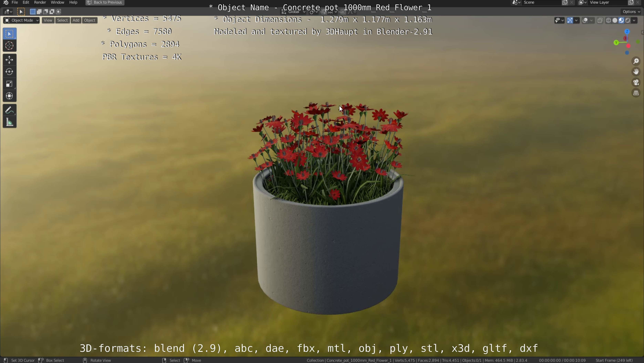Choose the Rotate tool

click(x=9, y=72)
